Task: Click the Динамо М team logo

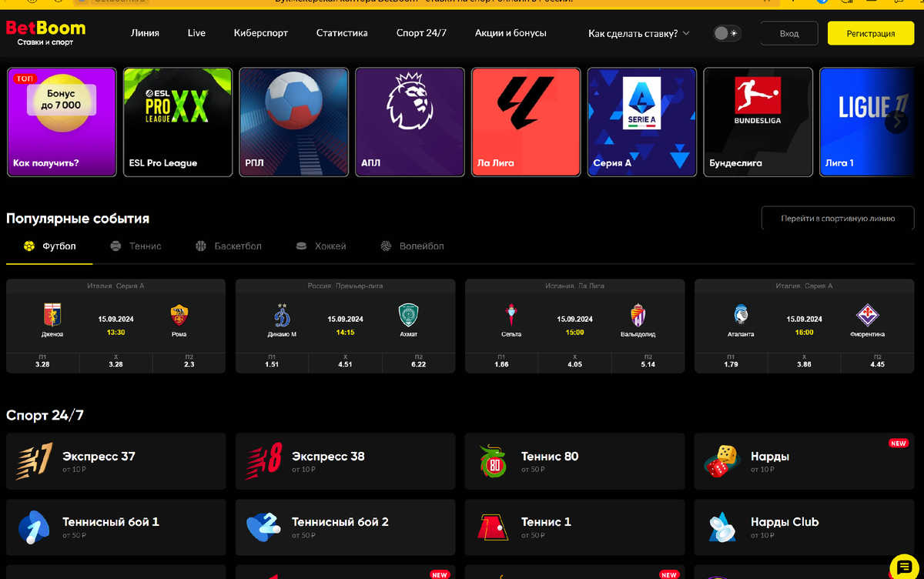Action: click(280, 315)
